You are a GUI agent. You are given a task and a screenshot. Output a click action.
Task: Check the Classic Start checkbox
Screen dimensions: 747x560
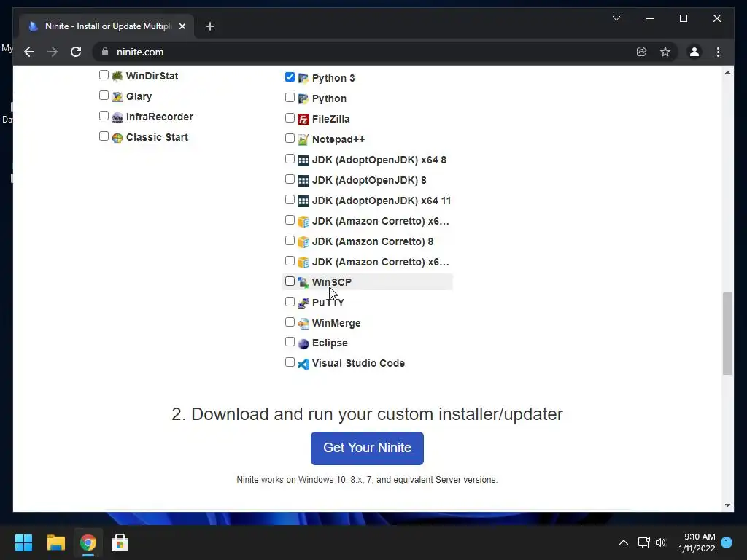tap(104, 136)
